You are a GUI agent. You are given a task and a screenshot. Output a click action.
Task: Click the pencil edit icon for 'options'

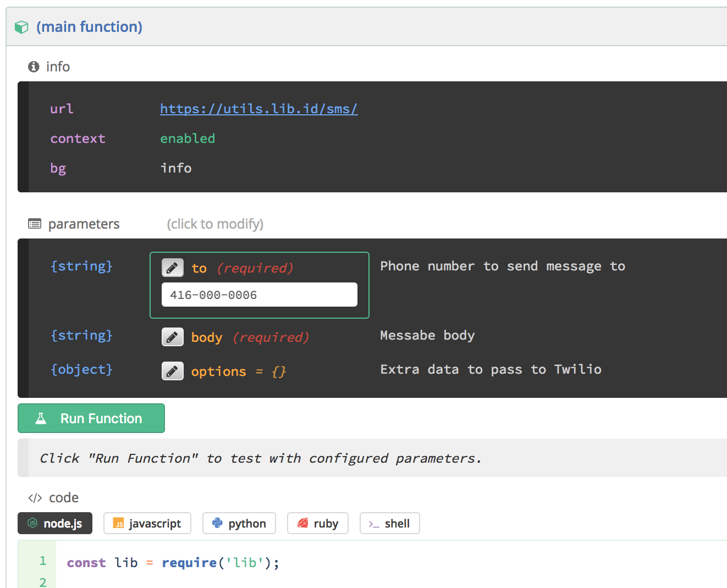click(172, 371)
